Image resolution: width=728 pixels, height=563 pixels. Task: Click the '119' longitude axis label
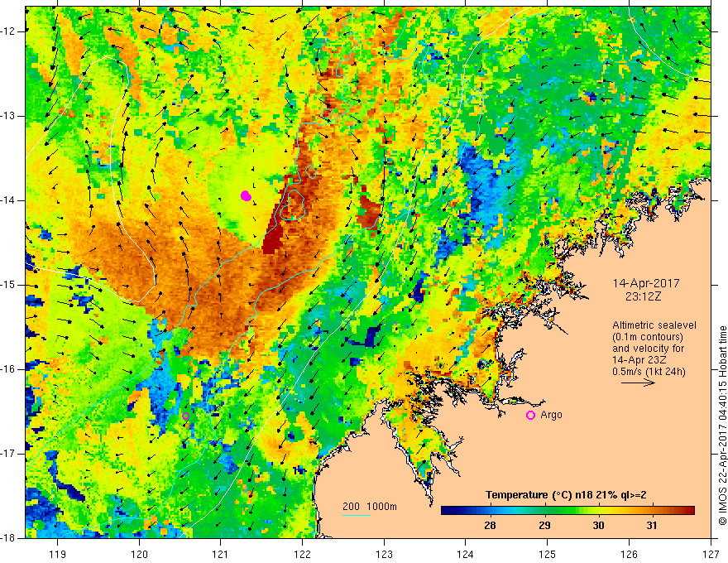point(57,554)
